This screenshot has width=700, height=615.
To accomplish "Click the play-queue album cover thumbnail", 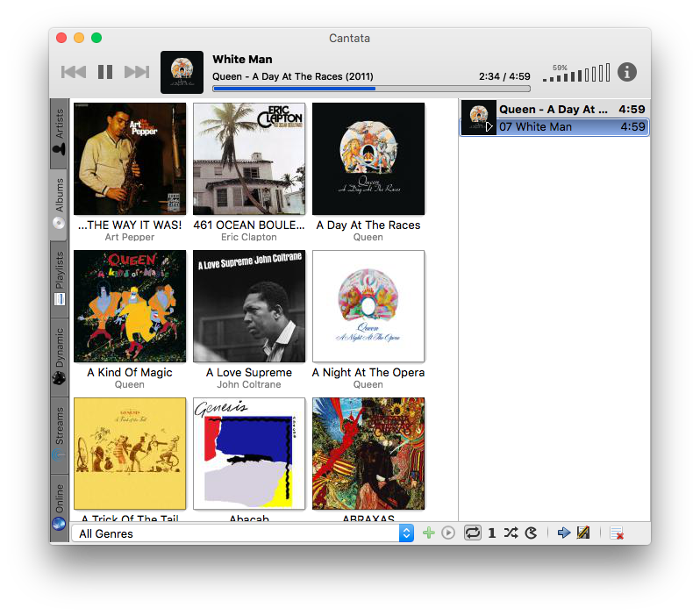I will point(479,118).
